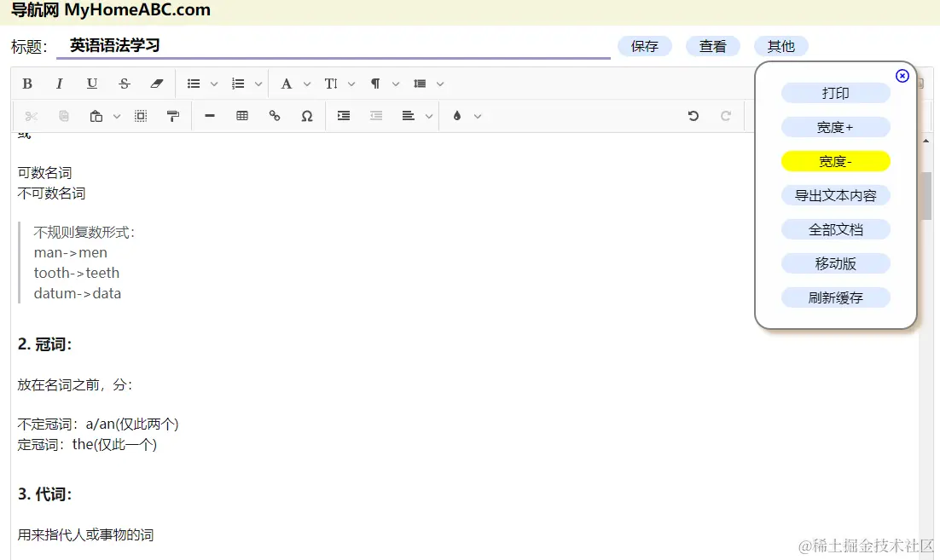Toggle the numbered list

pos(240,83)
